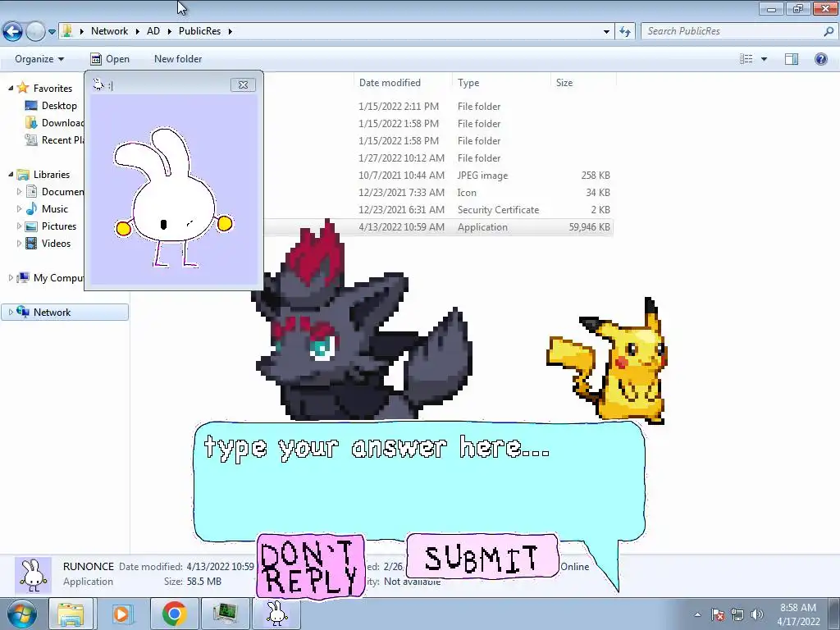Open the taskbar clock showing 8:58 AM
The image size is (840, 630).
[798, 614]
